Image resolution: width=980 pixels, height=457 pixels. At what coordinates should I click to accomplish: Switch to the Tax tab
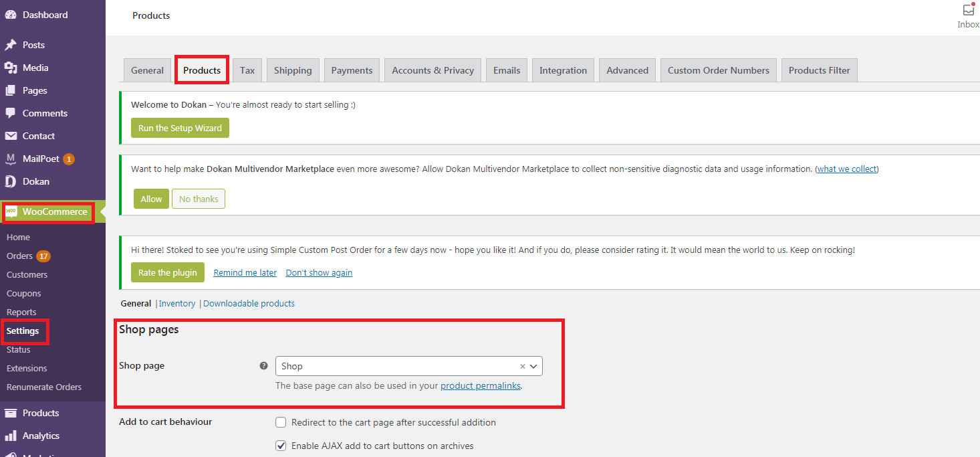(x=247, y=70)
